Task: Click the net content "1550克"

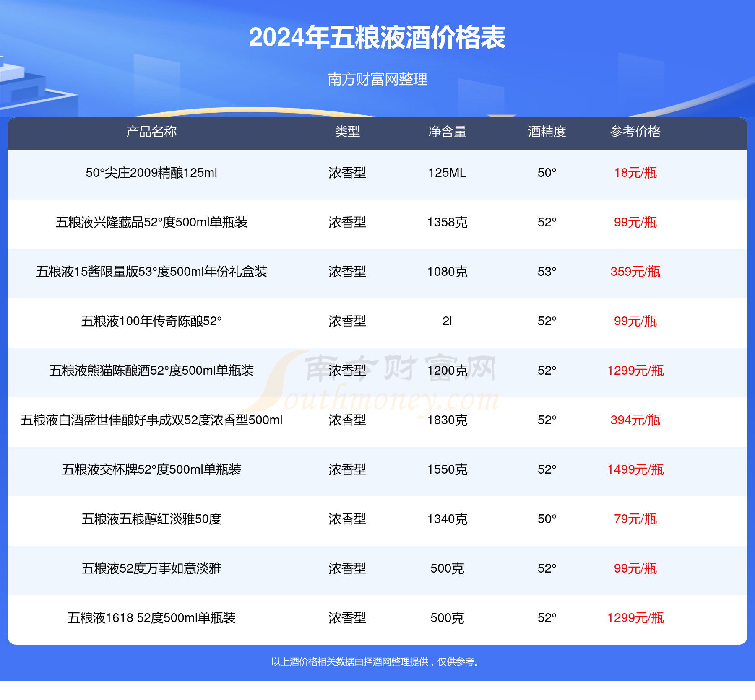Action: click(447, 469)
